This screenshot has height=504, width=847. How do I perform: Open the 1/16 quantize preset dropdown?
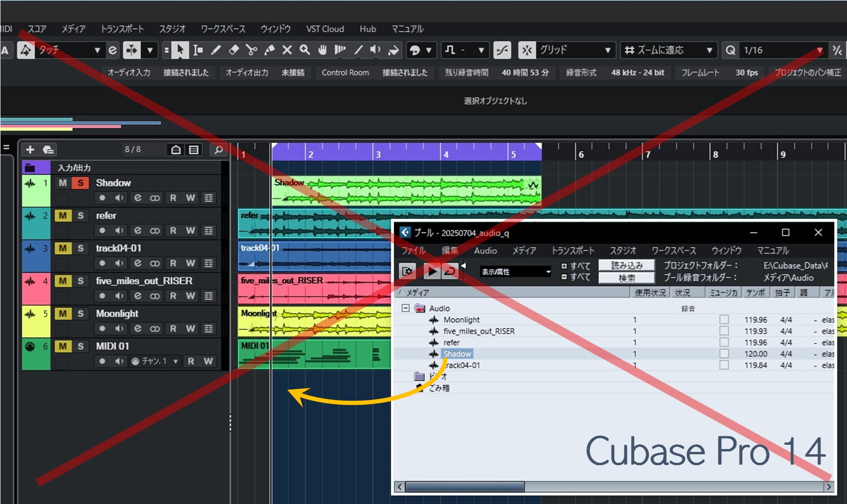[x=819, y=50]
